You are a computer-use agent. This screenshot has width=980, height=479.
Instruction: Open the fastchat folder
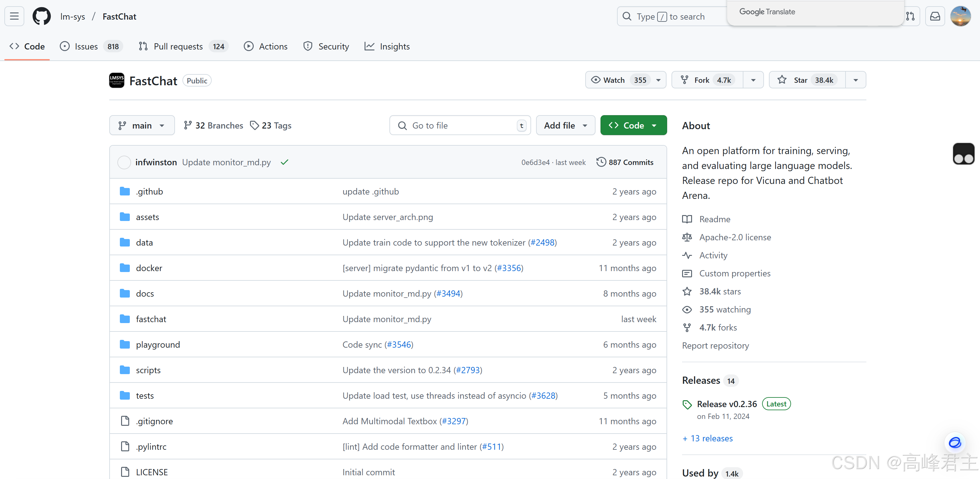click(151, 319)
